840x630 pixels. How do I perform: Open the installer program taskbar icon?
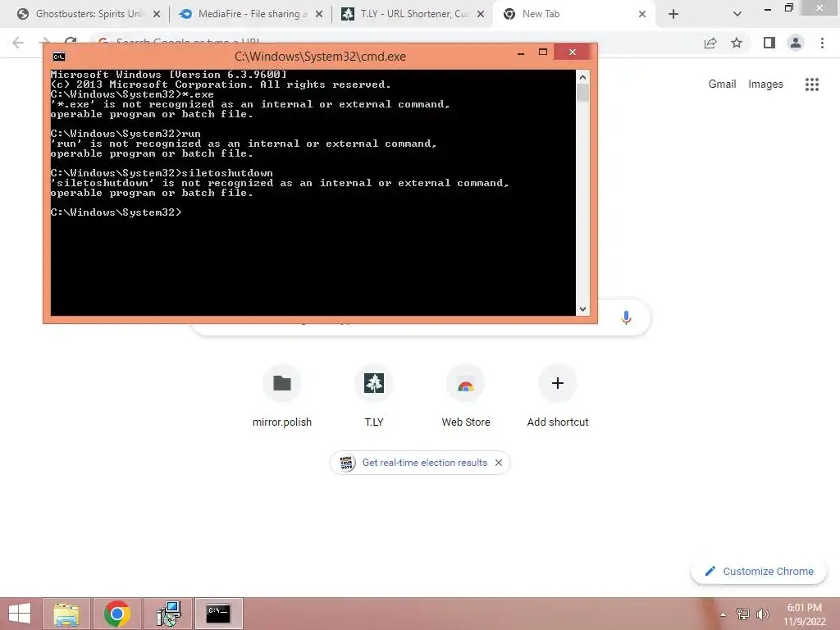tap(168, 614)
